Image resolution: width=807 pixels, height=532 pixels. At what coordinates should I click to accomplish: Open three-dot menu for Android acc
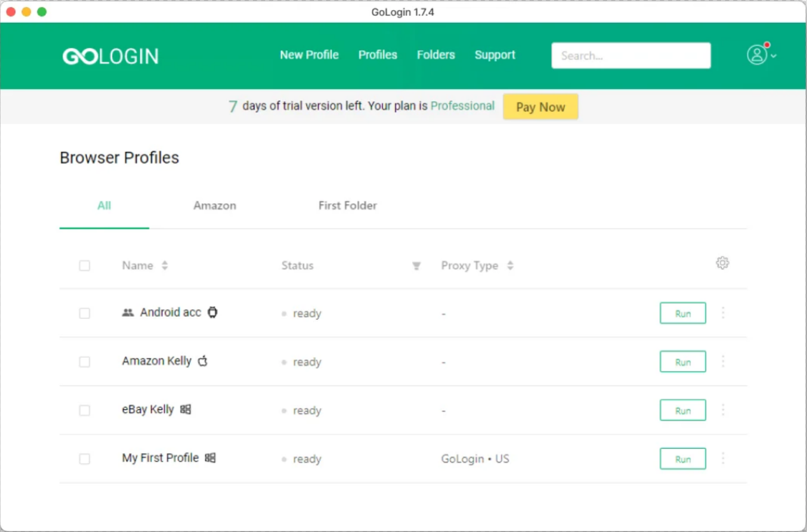click(x=723, y=313)
